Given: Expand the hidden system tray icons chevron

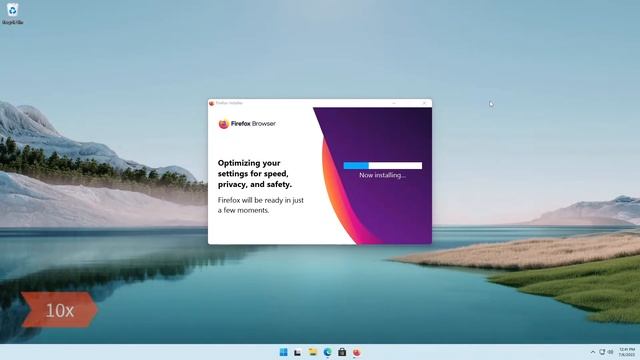Looking at the screenshot, I should [x=593, y=352].
